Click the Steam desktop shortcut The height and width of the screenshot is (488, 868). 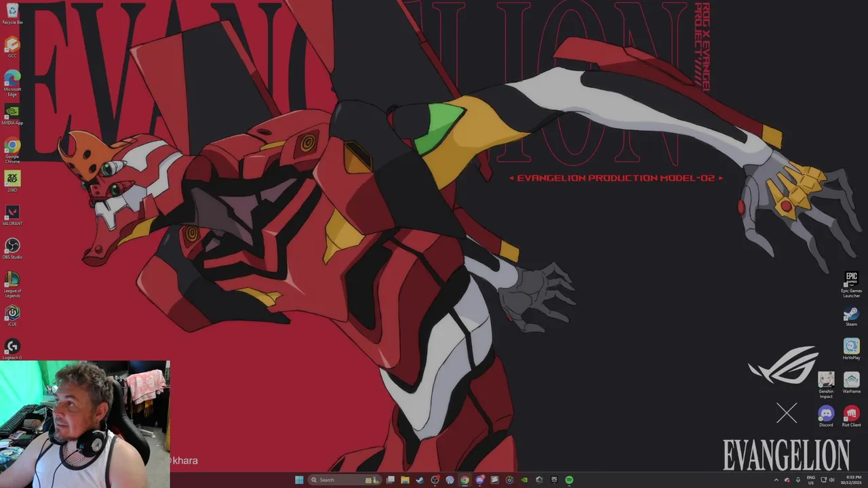pyautogui.click(x=851, y=317)
